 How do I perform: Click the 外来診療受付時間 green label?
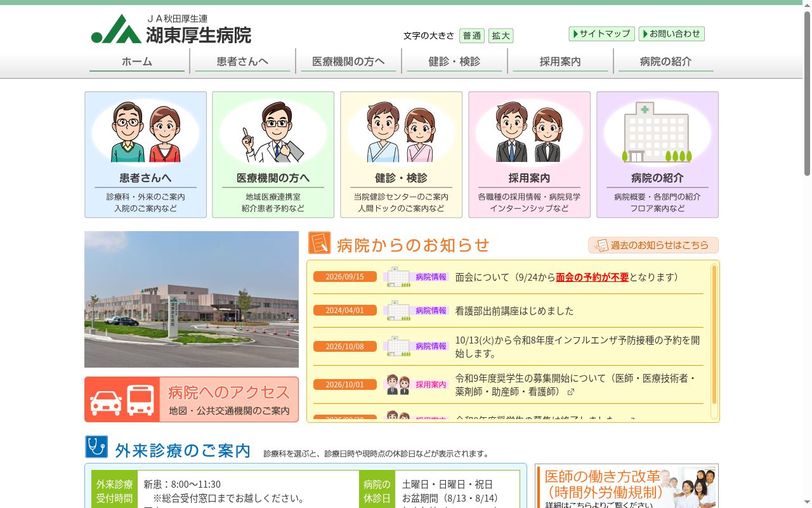point(115,490)
